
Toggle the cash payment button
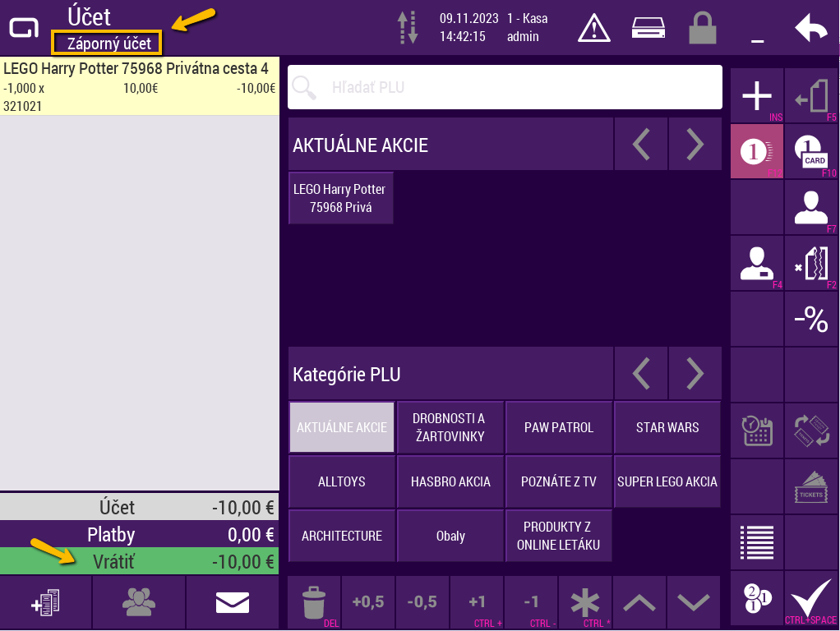[756, 151]
